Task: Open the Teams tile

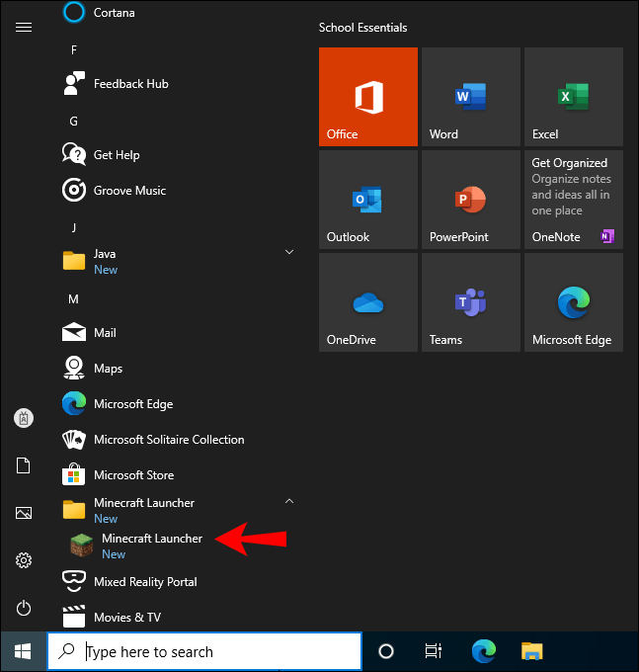Action: click(x=471, y=302)
